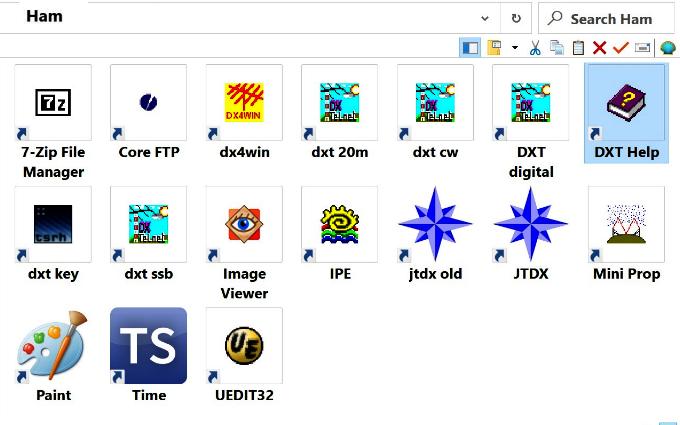This screenshot has width=680, height=425.
Task: Select the Image Viewer eye icon
Action: [244, 224]
